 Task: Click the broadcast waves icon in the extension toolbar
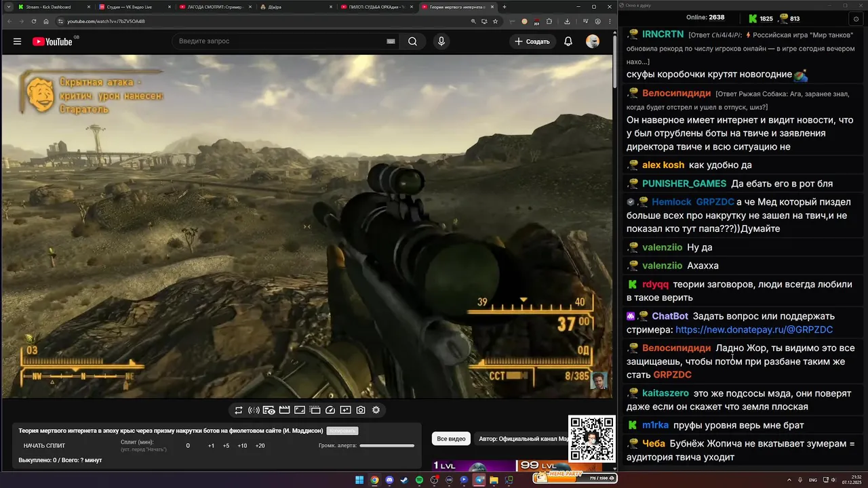coord(254,410)
